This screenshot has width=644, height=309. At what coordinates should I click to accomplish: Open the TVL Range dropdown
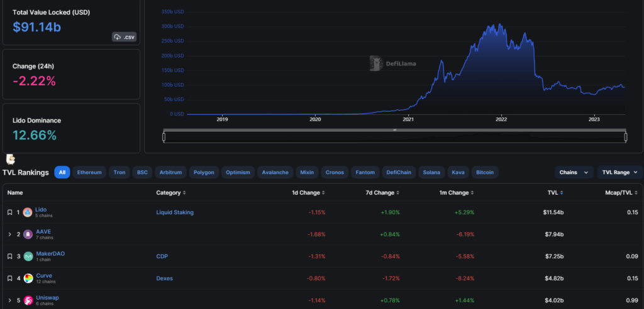coord(619,172)
